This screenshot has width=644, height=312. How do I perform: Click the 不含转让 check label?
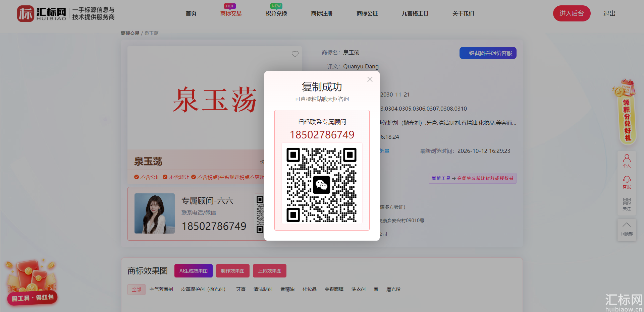click(176, 177)
